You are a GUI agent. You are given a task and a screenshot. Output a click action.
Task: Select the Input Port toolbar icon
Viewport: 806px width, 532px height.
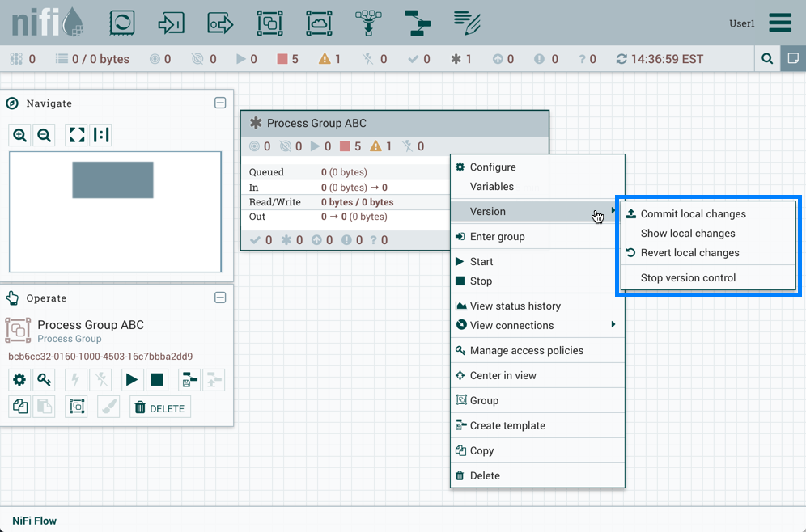click(171, 23)
